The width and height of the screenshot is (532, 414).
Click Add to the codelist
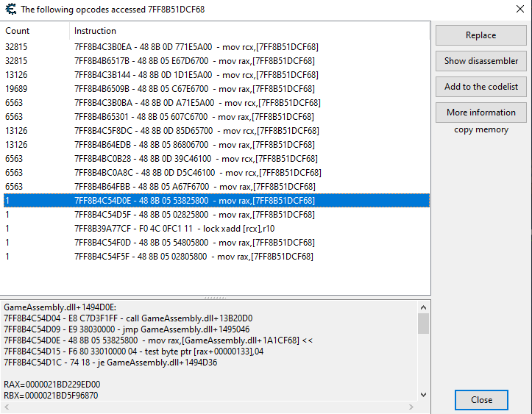pyautogui.click(x=480, y=87)
